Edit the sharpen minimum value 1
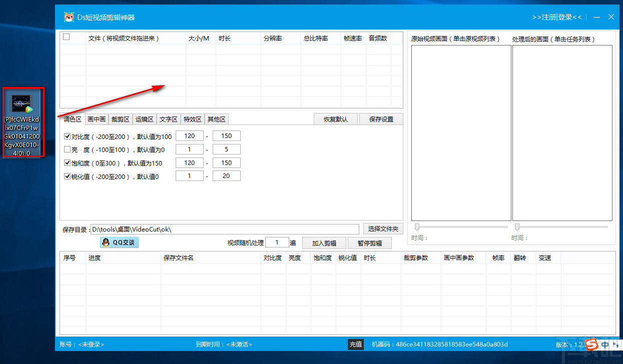Viewport: 623px width, 364px height. [x=190, y=176]
